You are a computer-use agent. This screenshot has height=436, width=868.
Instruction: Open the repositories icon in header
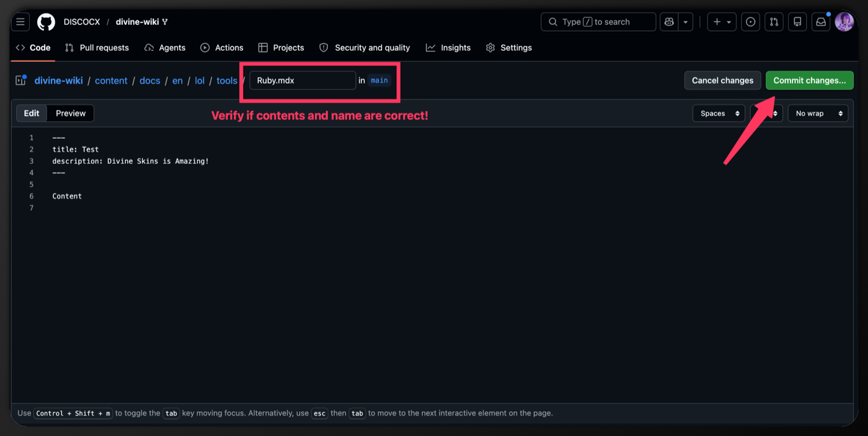pos(797,22)
